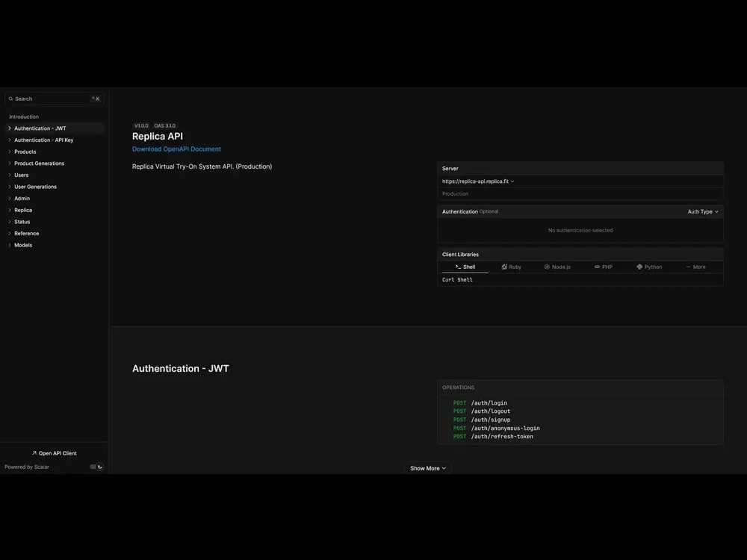Expand the Admin sidebar chevron
Viewport: 747px width, 560px height.
click(x=10, y=199)
